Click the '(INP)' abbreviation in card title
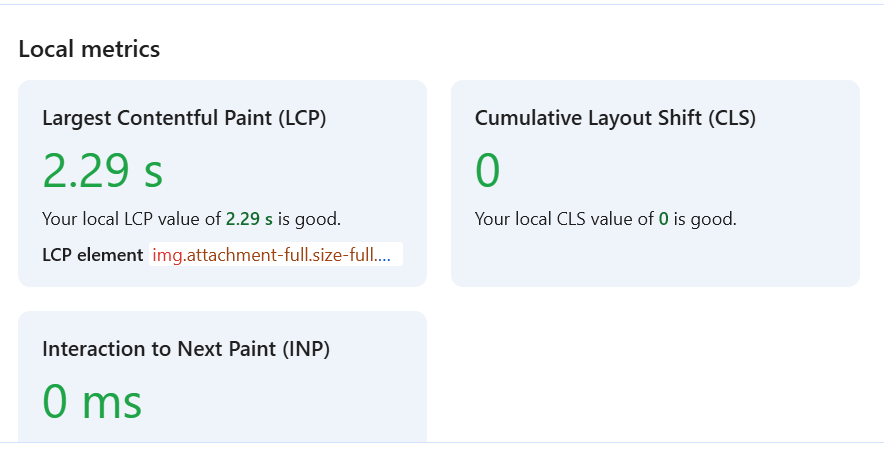Viewport: 884px width, 455px height. (305, 349)
